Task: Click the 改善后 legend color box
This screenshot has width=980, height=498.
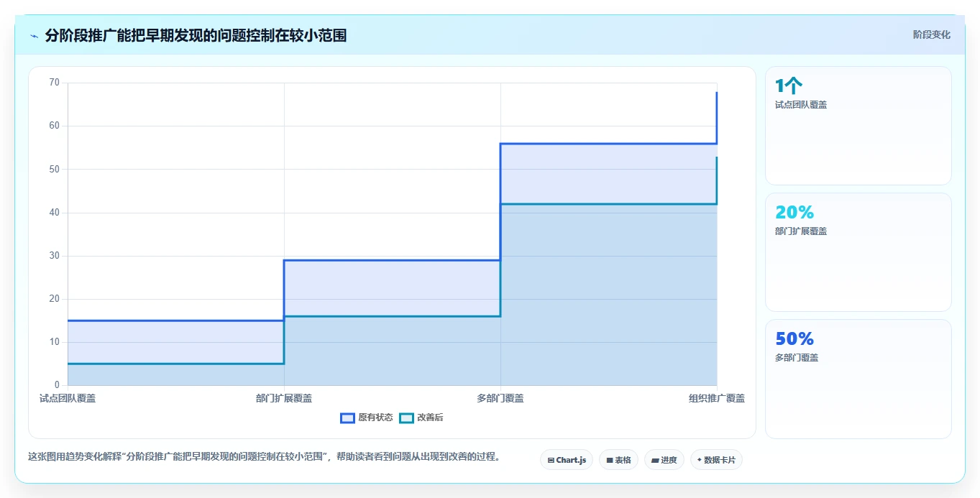Action: pos(406,418)
